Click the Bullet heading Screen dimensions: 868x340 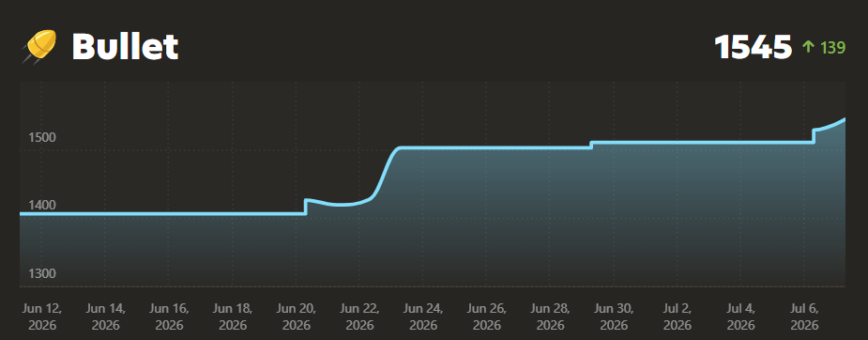pyautogui.click(x=125, y=47)
